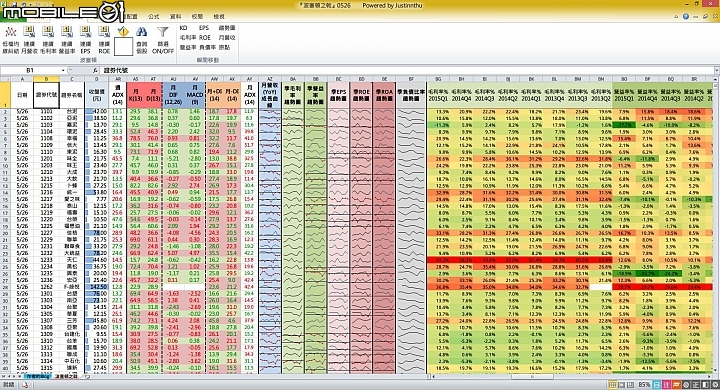Click the 連續營益率 ribbon icon
This screenshot has width=720, height=390.
pos(67,40)
